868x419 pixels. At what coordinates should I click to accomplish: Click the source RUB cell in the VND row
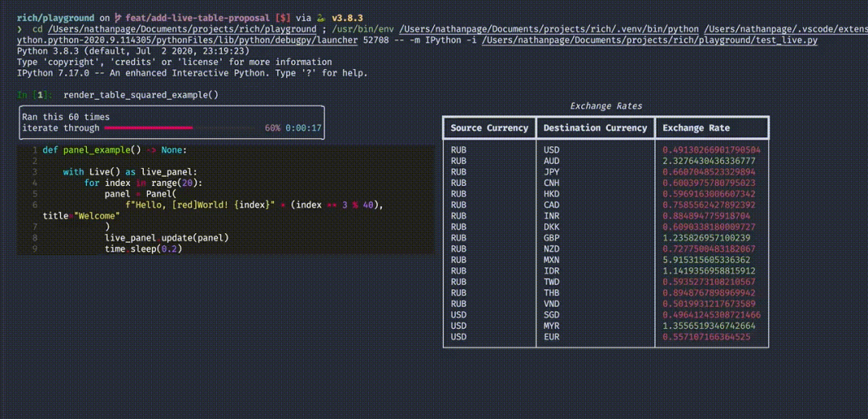click(458, 304)
